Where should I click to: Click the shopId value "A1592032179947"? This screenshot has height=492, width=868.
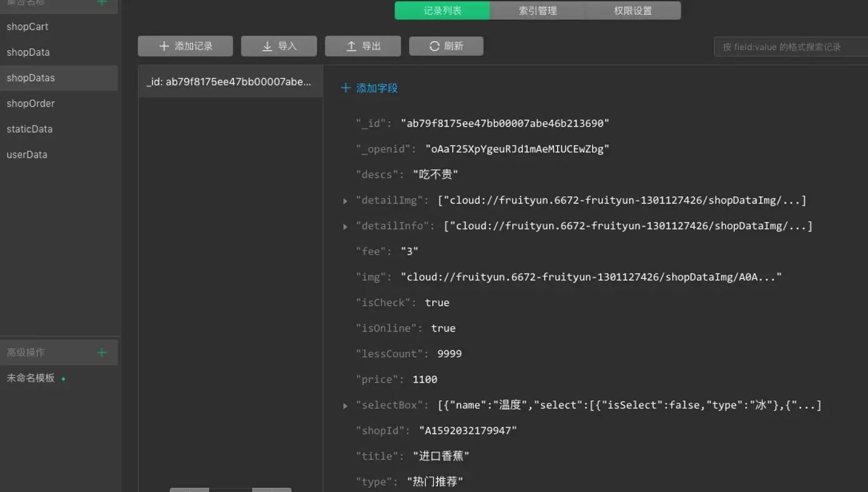[468, 431]
